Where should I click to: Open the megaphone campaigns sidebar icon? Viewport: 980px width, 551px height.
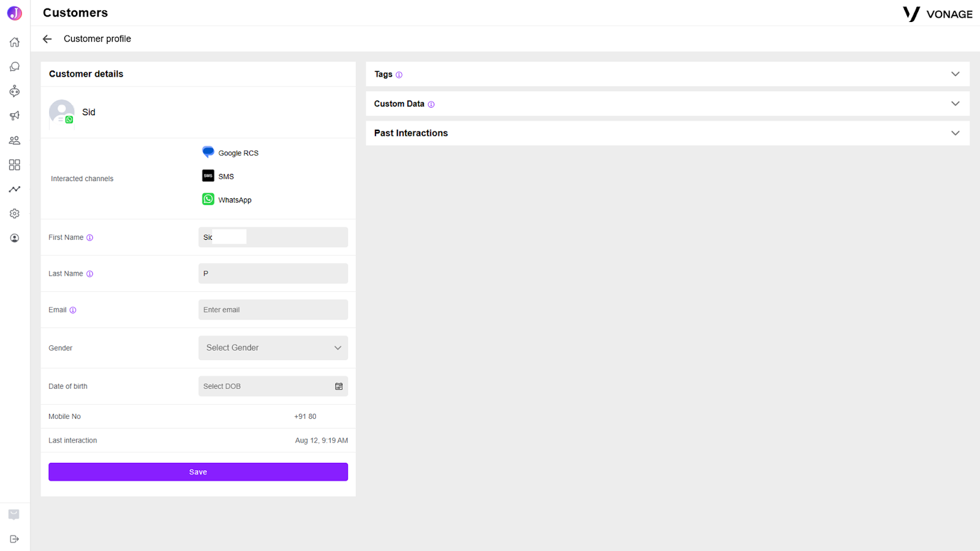15,116
